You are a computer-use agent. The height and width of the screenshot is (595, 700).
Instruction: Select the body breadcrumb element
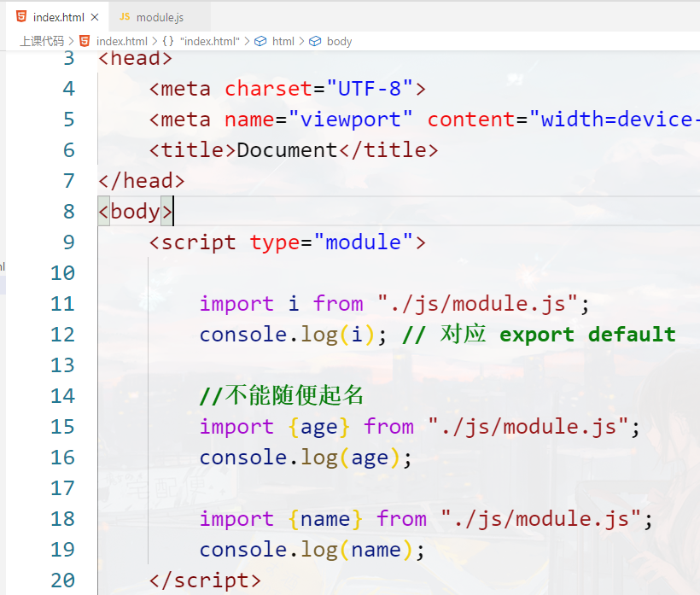pyautogui.click(x=339, y=42)
